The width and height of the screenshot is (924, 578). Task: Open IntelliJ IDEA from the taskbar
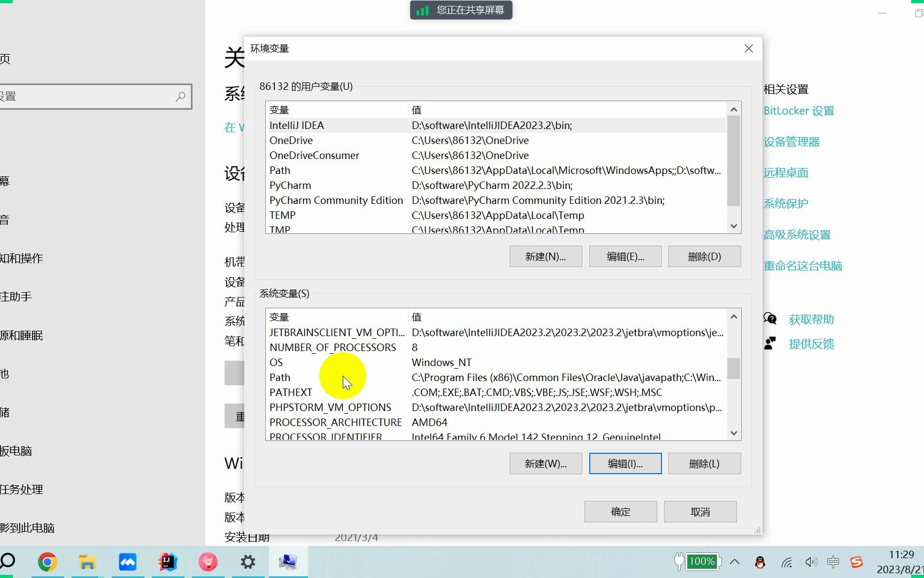click(x=167, y=562)
